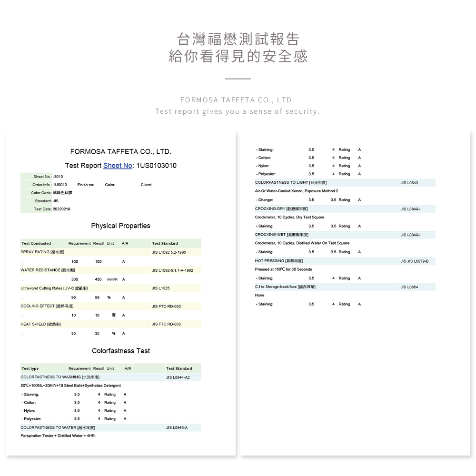This screenshot has height=476, width=476.
Task: Click the right test report page thumbnail
Action: (x=356, y=293)
